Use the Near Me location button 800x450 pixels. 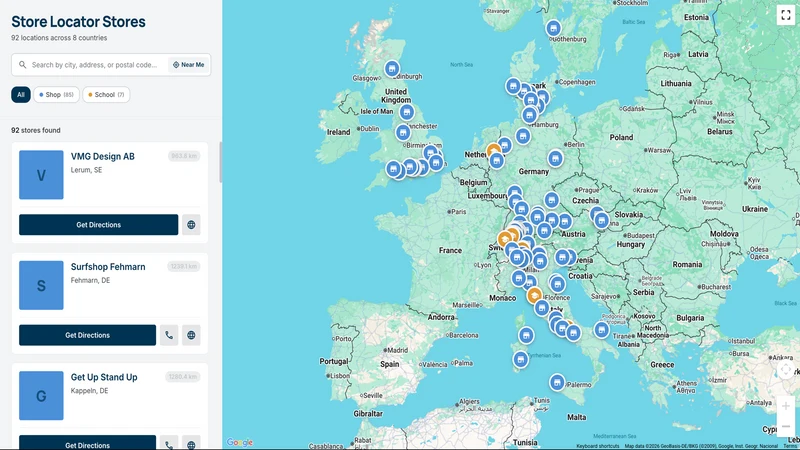[189, 65]
